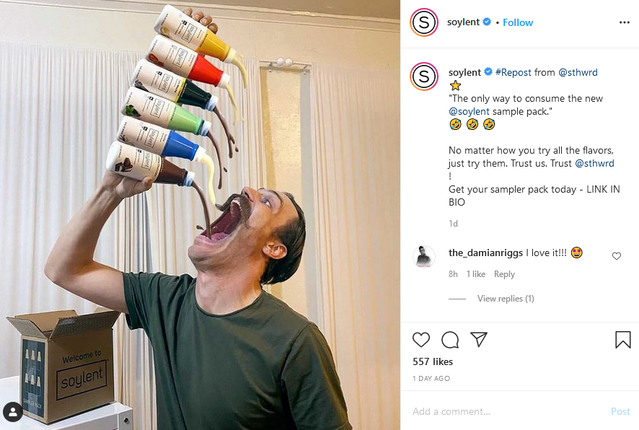Screen dimensions: 639x430
Task: Open the @soylent mention in caption
Action: pos(469,111)
